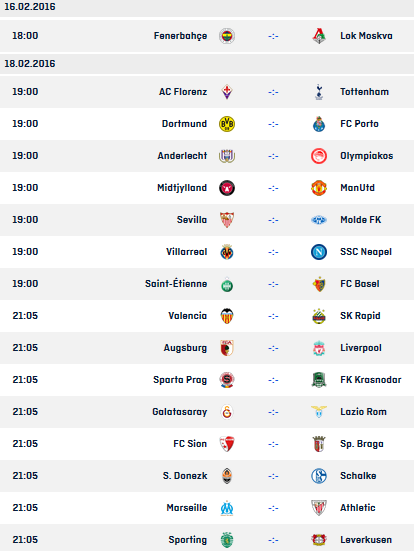Image resolution: width=414 pixels, height=551 pixels.
Task: Click the Lok Moskva logo
Action: click(319, 36)
